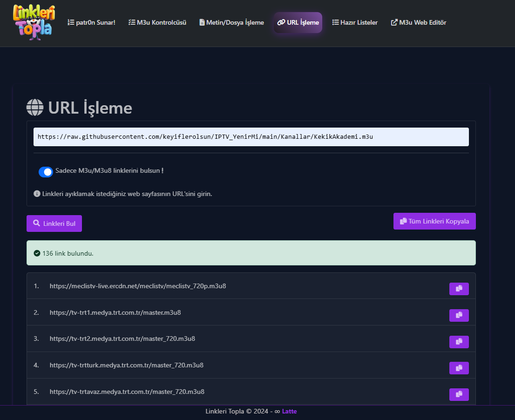Click the URL input field
This screenshot has height=420, width=515.
coord(251,137)
